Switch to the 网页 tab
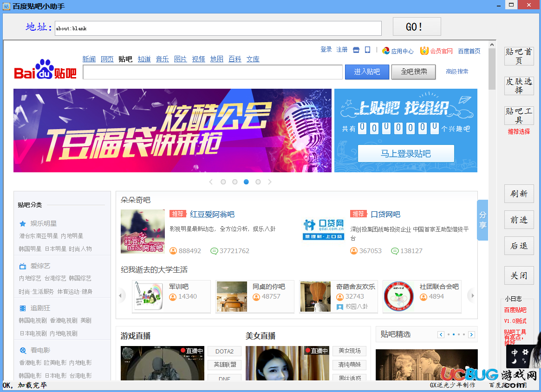This screenshot has width=541, height=392. (107, 59)
